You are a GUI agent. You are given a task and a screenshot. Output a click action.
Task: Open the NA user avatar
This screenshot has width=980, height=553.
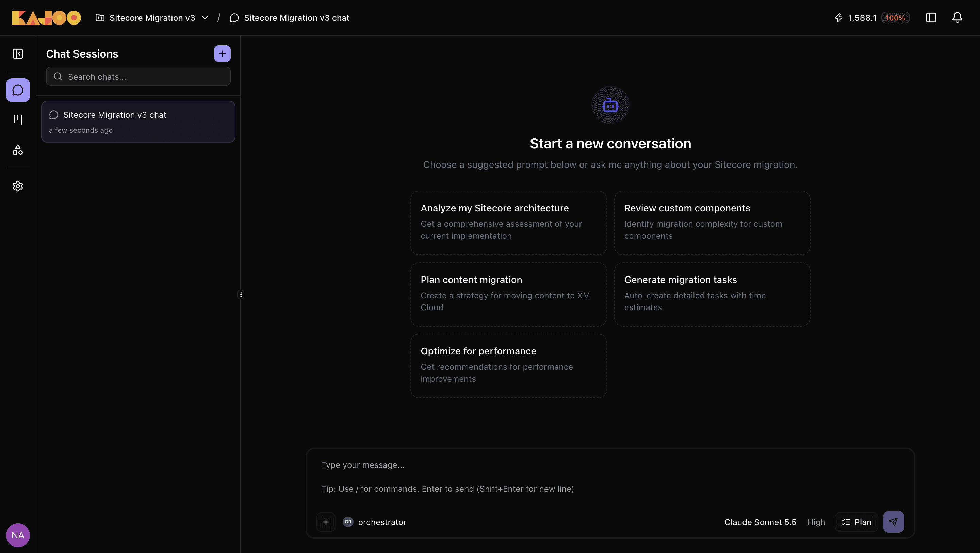pos(18,535)
